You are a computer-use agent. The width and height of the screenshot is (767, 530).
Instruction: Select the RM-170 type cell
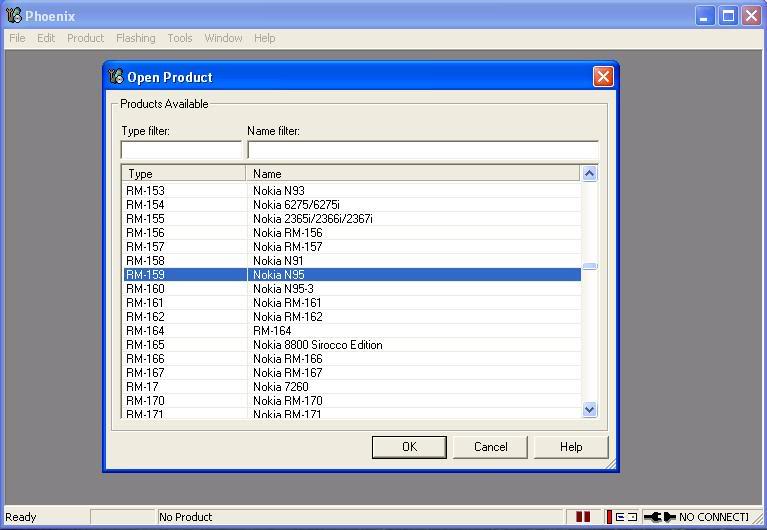pos(145,401)
